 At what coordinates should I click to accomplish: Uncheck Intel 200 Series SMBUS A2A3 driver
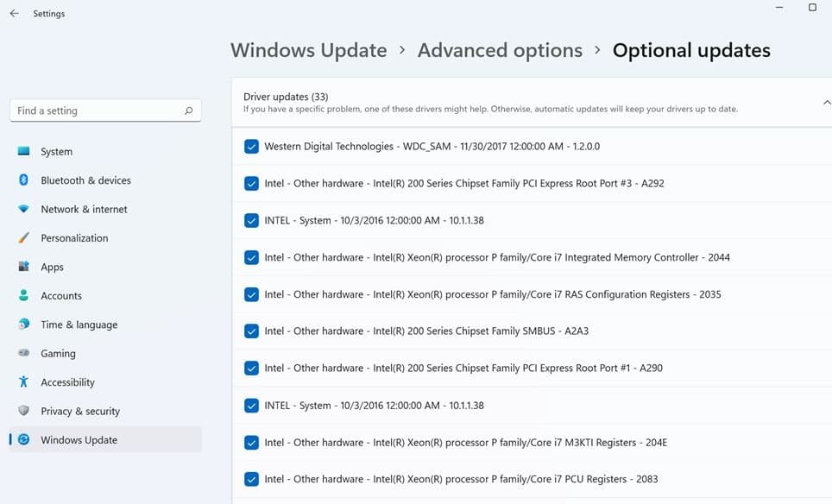pos(251,331)
